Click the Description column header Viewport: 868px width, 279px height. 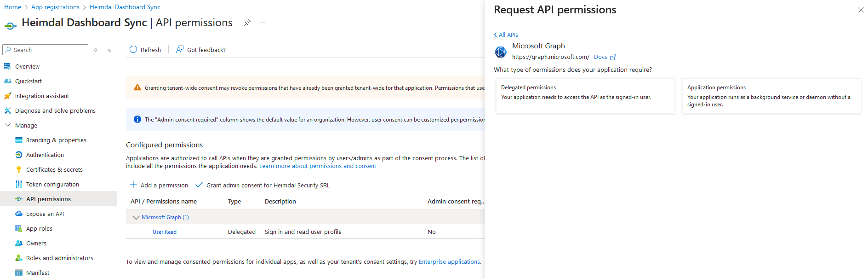pos(280,201)
